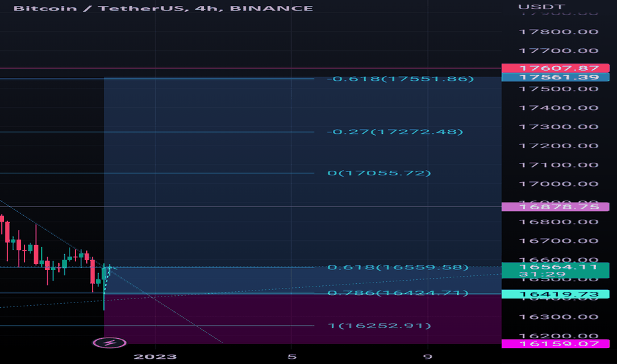
Task: Click the 17700.00 price axis tick
Action: pyautogui.click(x=559, y=51)
